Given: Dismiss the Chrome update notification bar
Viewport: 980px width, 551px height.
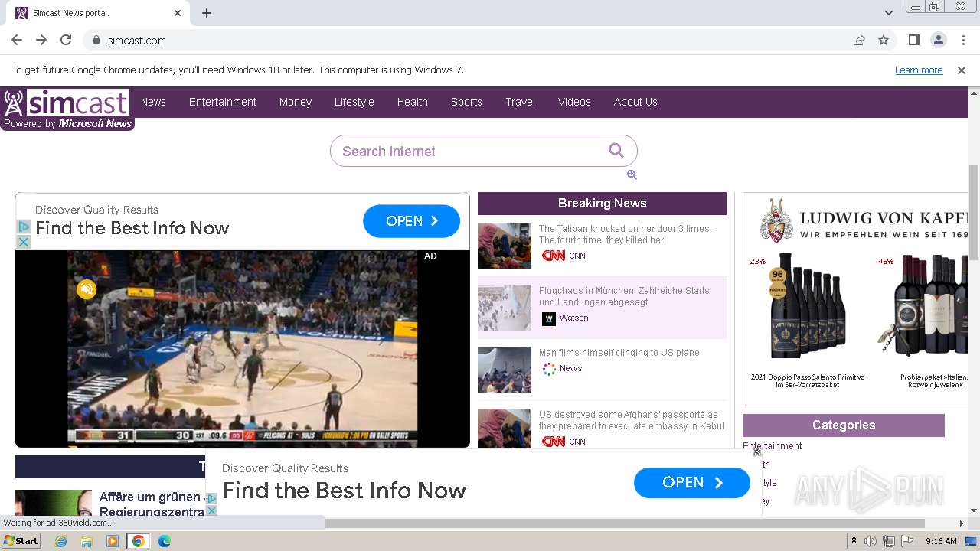Looking at the screenshot, I should coord(962,70).
